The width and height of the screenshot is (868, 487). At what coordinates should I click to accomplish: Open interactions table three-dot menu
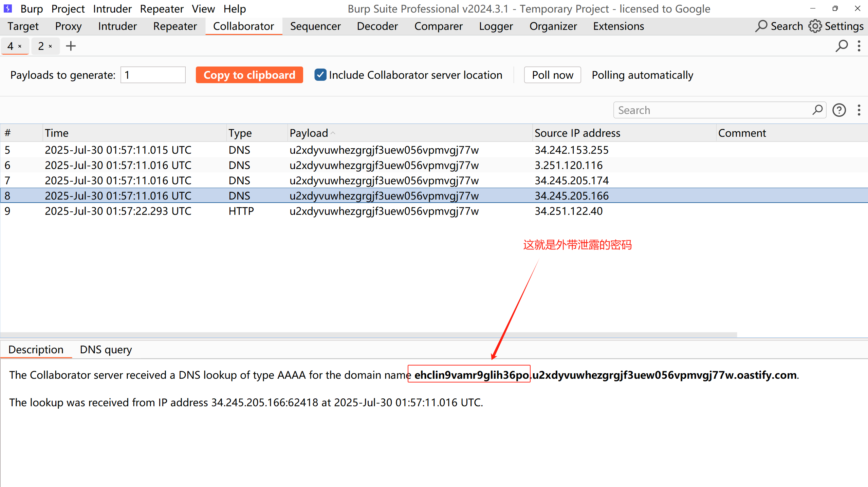point(859,110)
